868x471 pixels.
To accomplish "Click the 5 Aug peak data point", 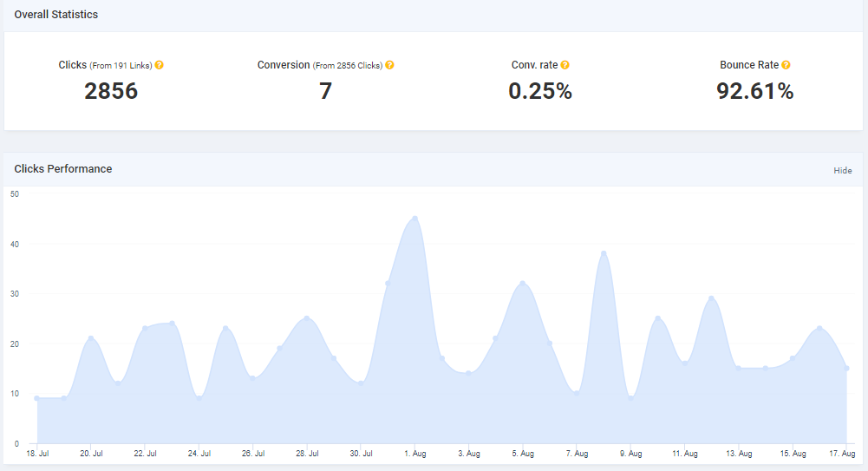I will pos(522,284).
